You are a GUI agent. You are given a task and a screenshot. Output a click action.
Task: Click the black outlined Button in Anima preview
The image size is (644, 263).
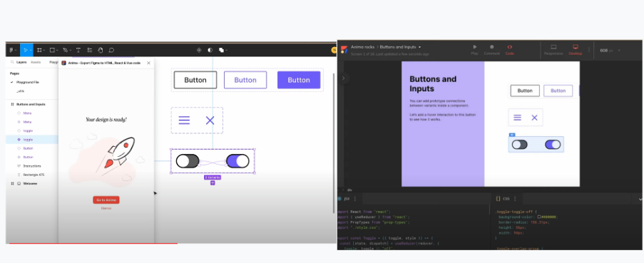525,91
